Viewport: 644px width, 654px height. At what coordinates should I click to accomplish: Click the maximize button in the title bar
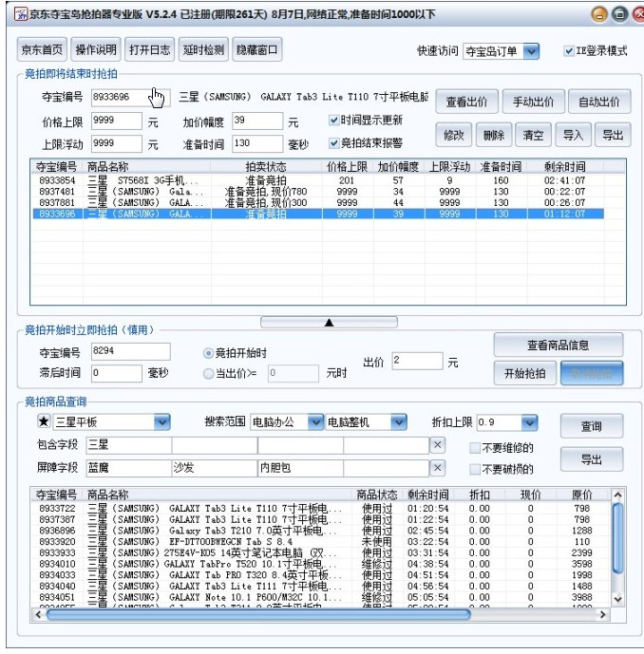coord(618,14)
